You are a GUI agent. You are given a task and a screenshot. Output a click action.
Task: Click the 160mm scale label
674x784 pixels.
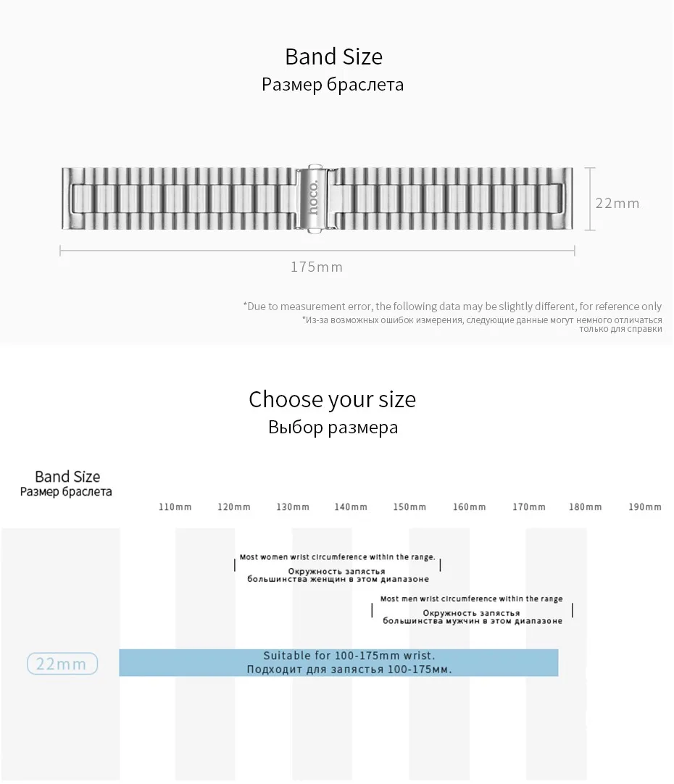tap(470, 507)
